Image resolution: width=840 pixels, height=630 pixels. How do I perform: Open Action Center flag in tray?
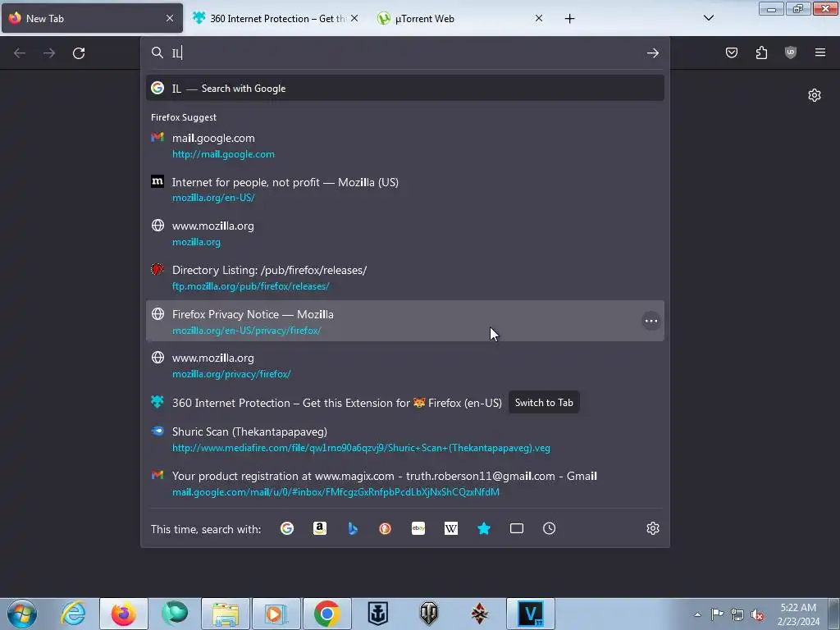point(717,614)
